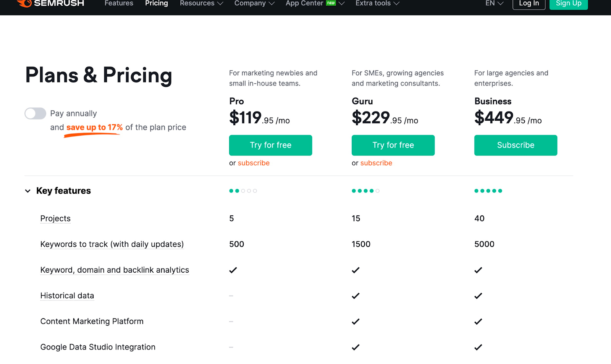Click the Pro plan feature rating dots

243,191
